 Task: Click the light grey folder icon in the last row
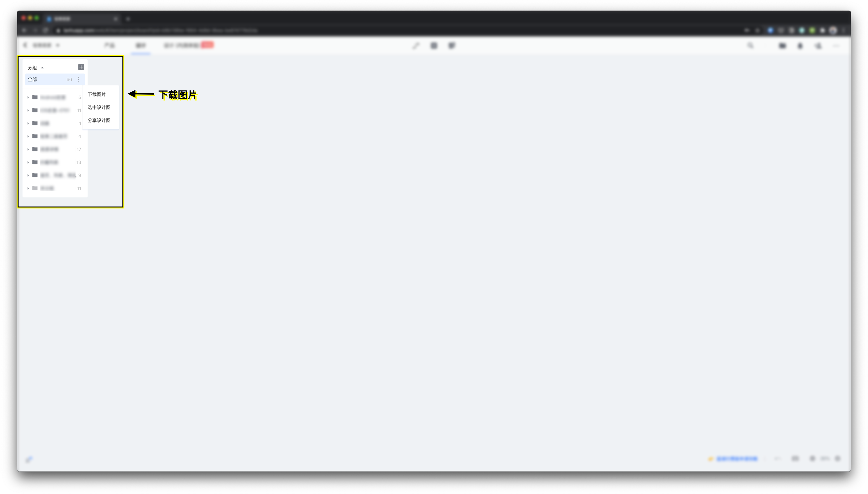35,188
